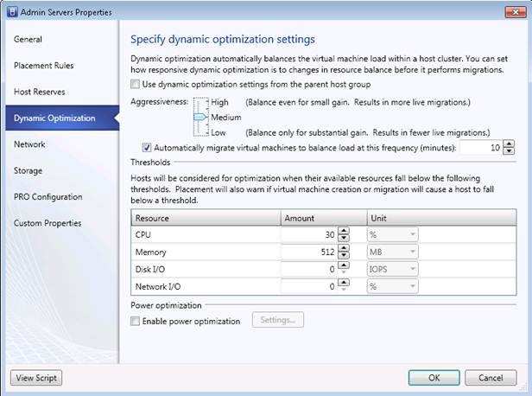Click the Aggressiveness slider thumb

tap(200, 118)
